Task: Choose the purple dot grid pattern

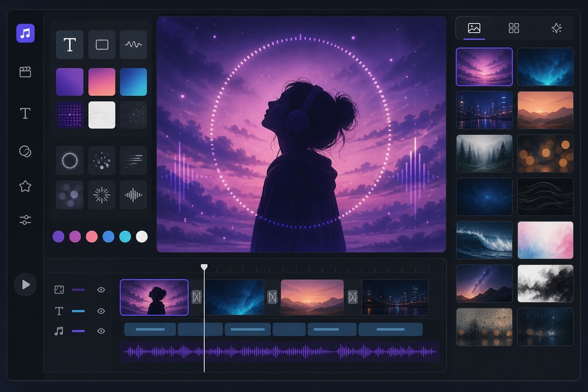Action: point(69,115)
